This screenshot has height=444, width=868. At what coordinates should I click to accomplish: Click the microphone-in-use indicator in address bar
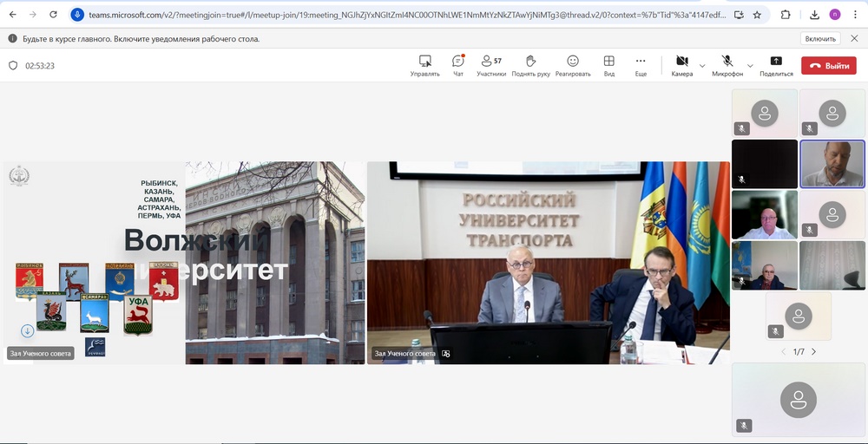[x=77, y=15]
